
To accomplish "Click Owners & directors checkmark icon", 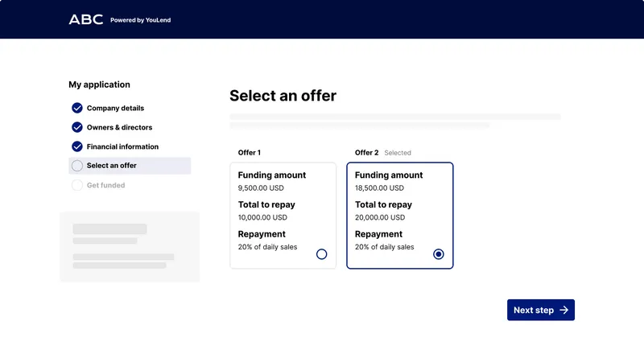I will (77, 127).
